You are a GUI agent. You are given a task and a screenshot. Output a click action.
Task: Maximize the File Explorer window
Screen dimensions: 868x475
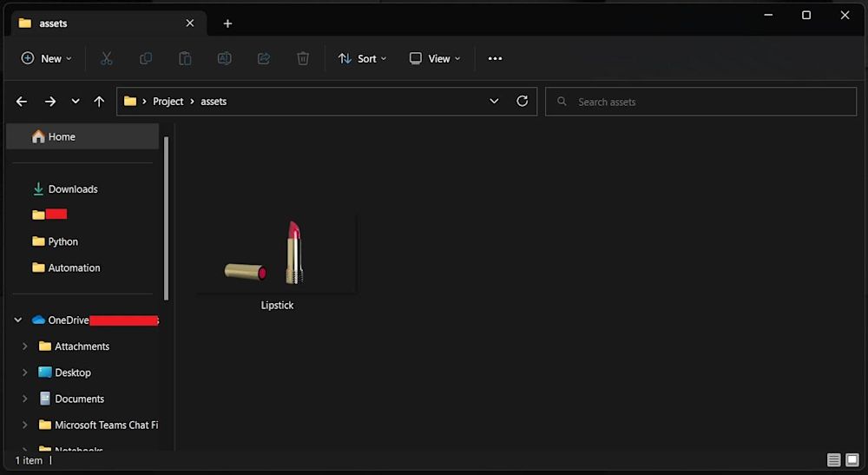(806, 15)
